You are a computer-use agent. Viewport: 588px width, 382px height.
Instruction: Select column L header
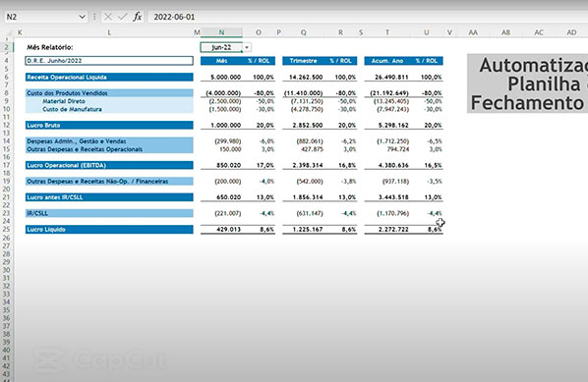109,32
